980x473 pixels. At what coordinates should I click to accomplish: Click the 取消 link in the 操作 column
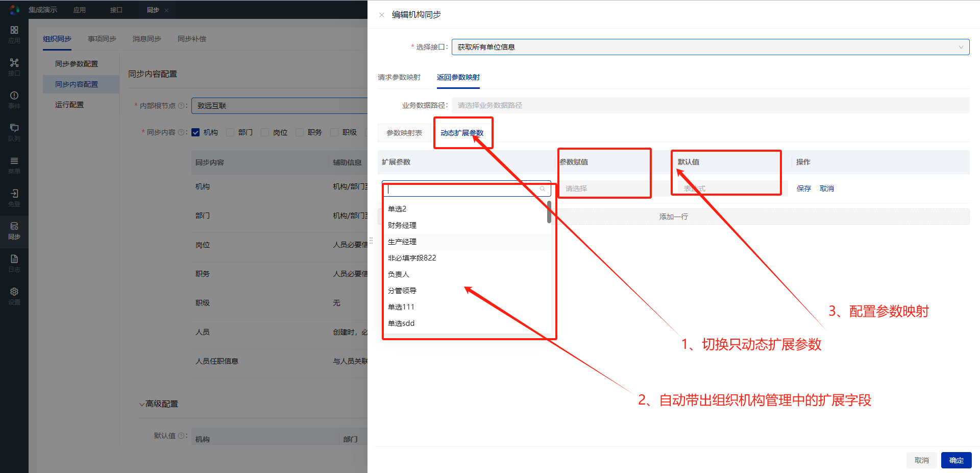[827, 188]
